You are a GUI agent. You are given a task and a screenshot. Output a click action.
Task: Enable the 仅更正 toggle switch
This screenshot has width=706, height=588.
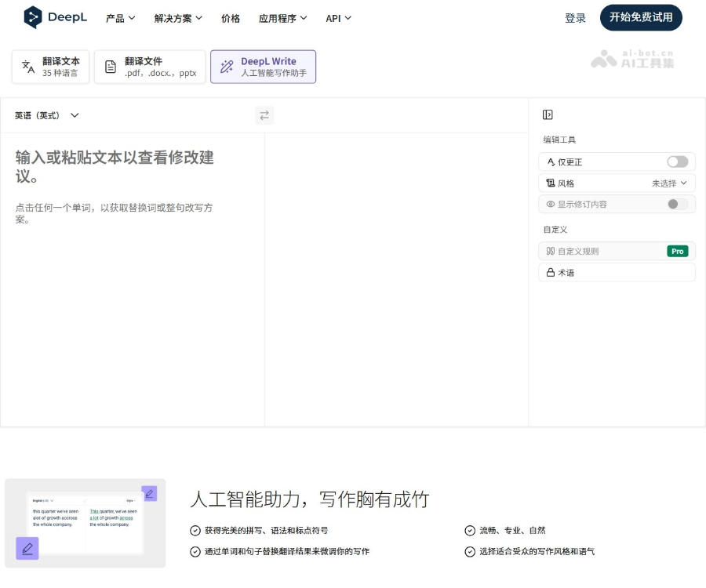tap(676, 162)
